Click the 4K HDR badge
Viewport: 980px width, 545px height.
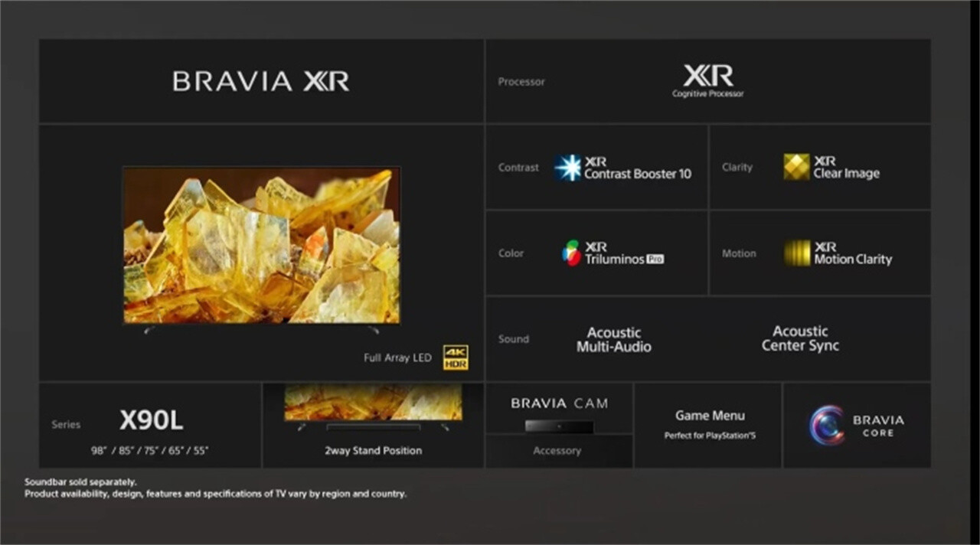coord(456,357)
